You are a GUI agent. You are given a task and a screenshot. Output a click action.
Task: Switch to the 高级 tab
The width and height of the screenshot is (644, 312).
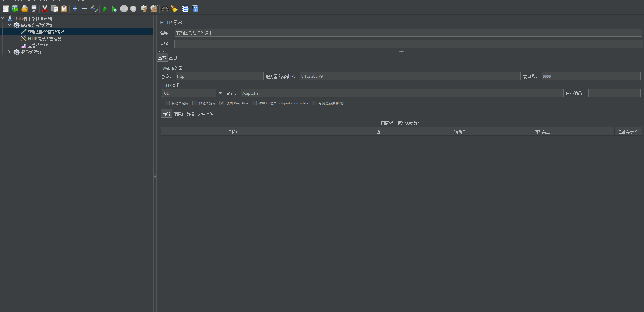[x=173, y=58]
